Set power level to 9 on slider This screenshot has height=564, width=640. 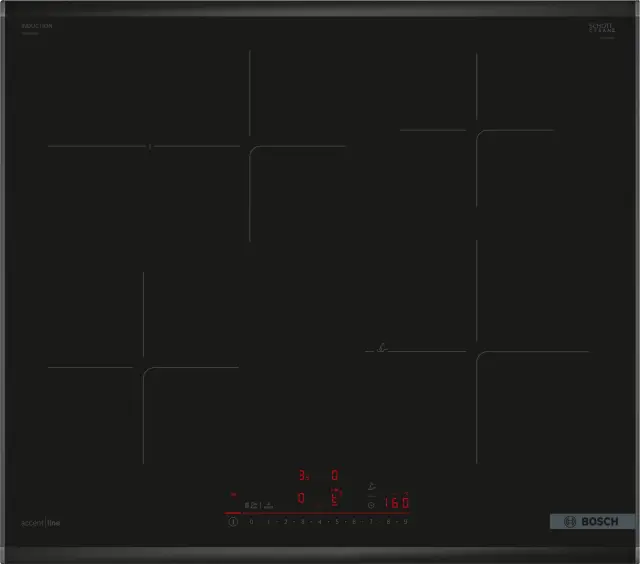405,522
